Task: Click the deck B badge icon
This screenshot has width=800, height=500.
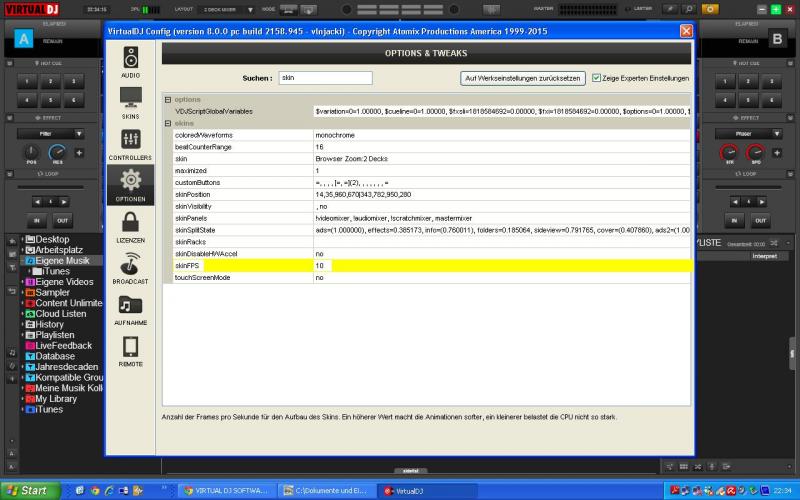Action: (x=777, y=39)
